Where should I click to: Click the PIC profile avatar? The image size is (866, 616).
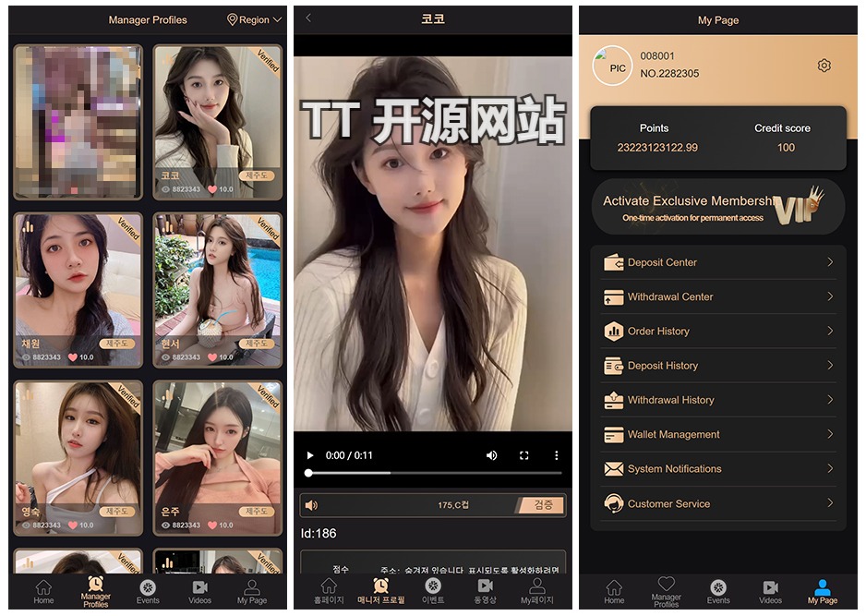pos(612,66)
